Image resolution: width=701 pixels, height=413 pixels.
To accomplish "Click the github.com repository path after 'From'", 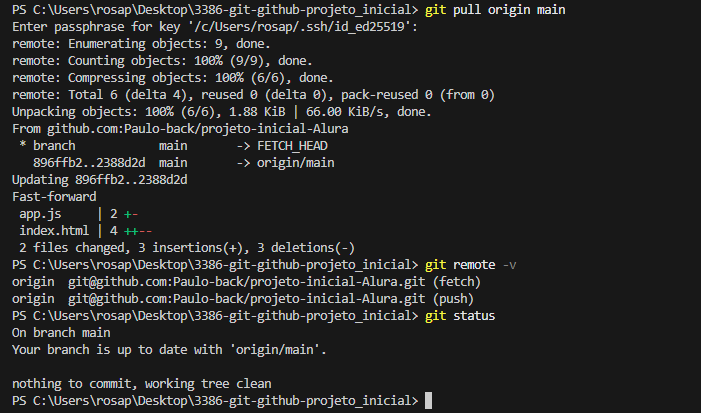I will [198, 129].
